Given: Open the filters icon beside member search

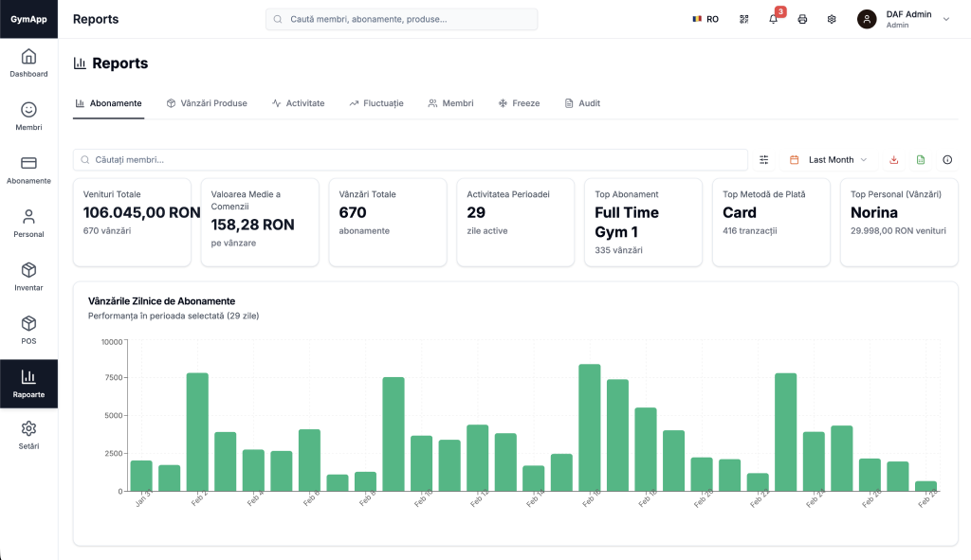Looking at the screenshot, I should pos(764,159).
